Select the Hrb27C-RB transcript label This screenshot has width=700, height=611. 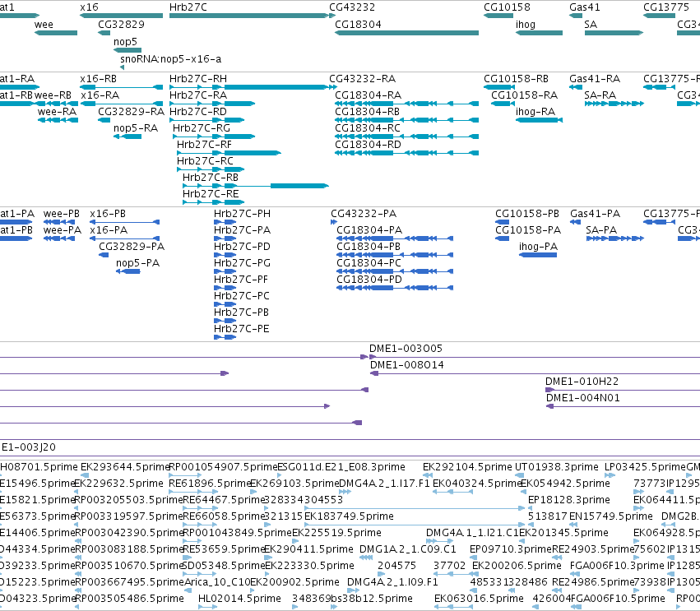pos(211,177)
